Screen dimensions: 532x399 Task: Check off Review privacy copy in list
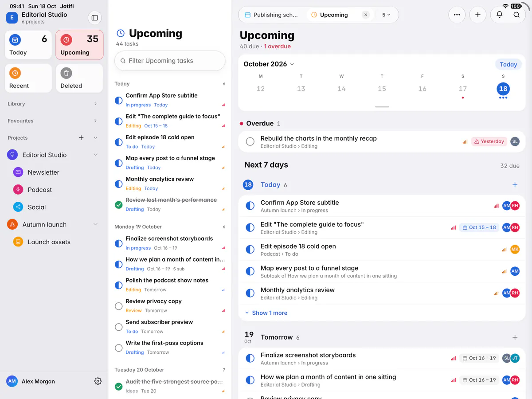click(x=118, y=306)
